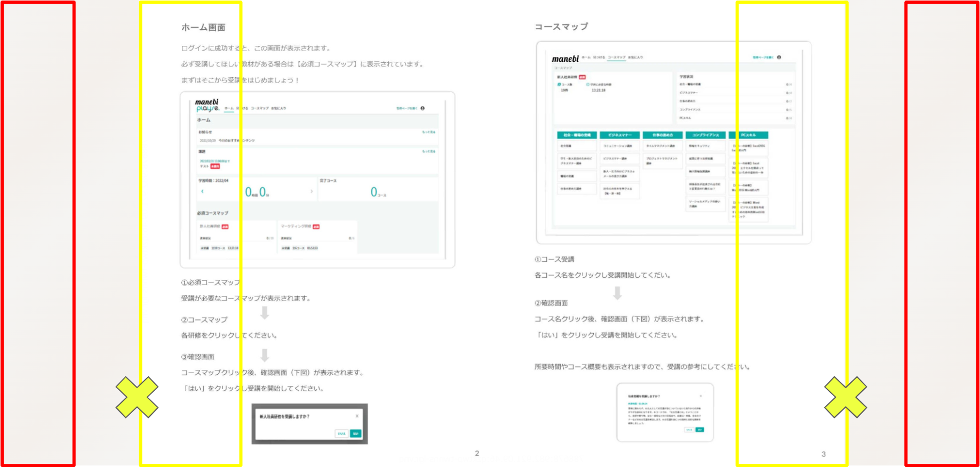Go to previous month in 学習時間 panel
980x467 pixels.
[203, 191]
